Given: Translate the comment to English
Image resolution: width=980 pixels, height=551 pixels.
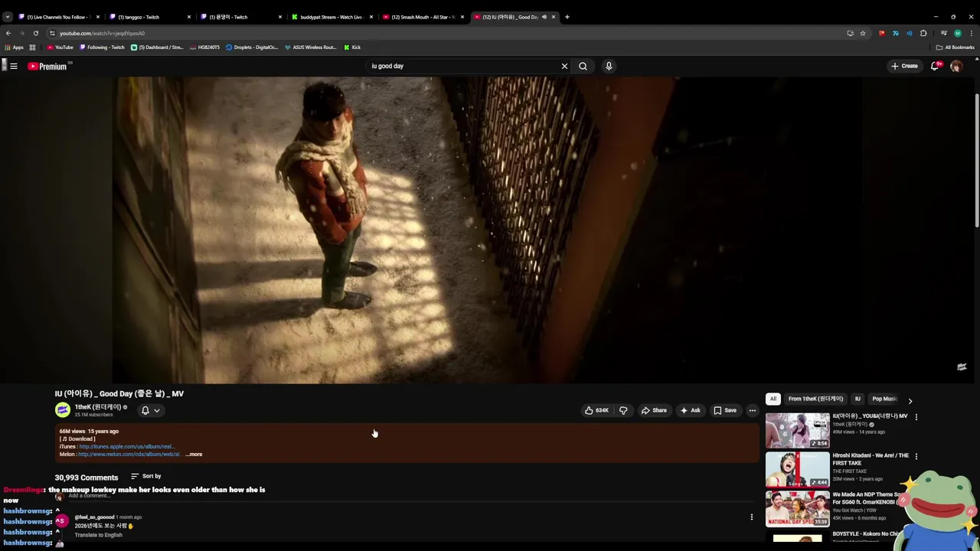Looking at the screenshot, I should (98, 535).
